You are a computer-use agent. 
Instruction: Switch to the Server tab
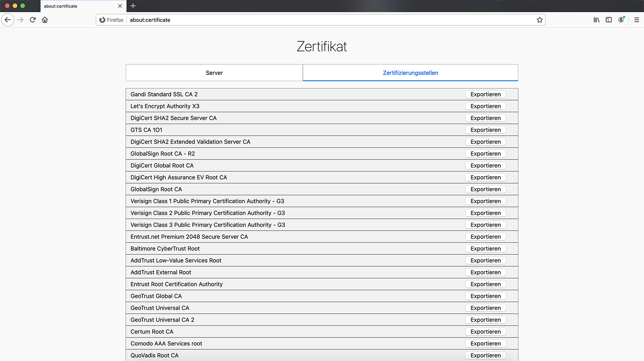pyautogui.click(x=214, y=73)
